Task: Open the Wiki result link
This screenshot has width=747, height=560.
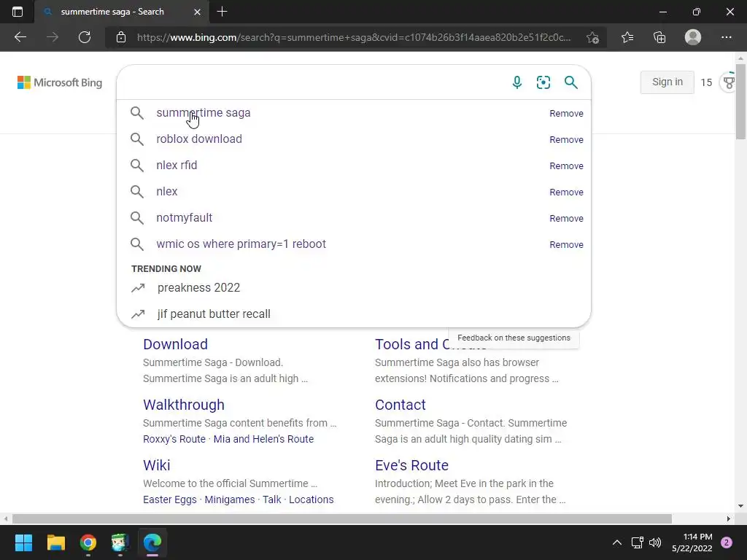Action: [156, 465]
